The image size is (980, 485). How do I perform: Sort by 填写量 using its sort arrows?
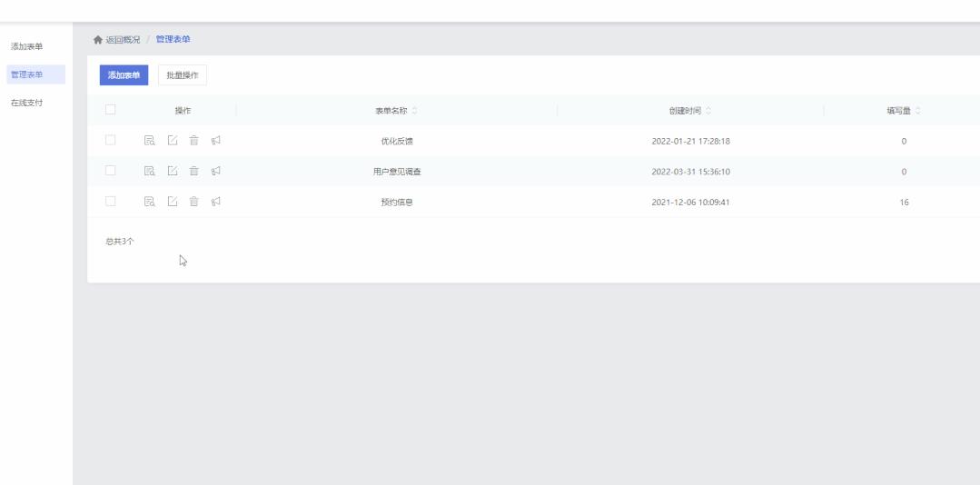coord(917,111)
